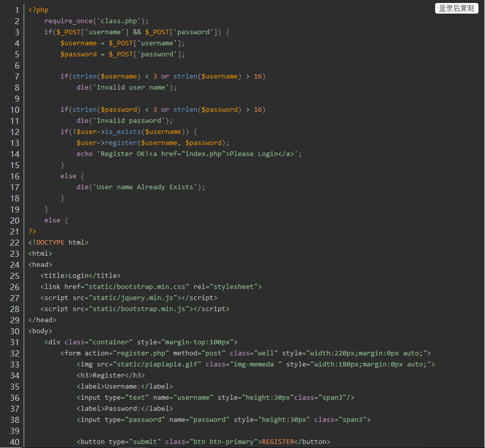The width and height of the screenshot is (485, 448).
Task: Click 'require_once' on line 2
Action: click(x=68, y=21)
